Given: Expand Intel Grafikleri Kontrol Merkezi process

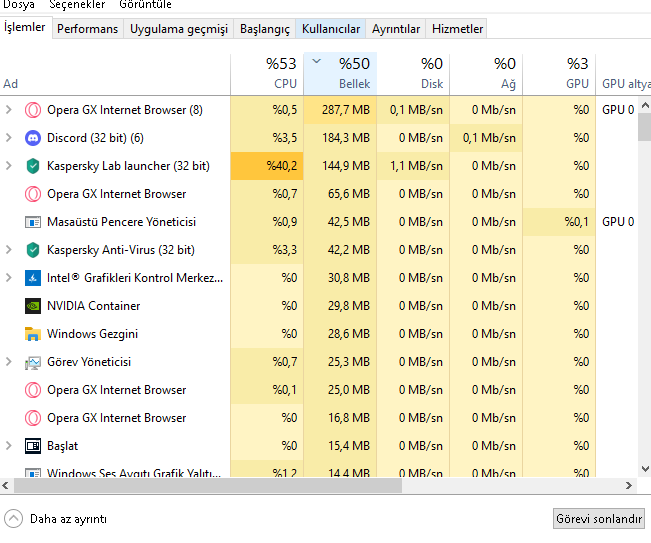Looking at the screenshot, I should 8,278.
